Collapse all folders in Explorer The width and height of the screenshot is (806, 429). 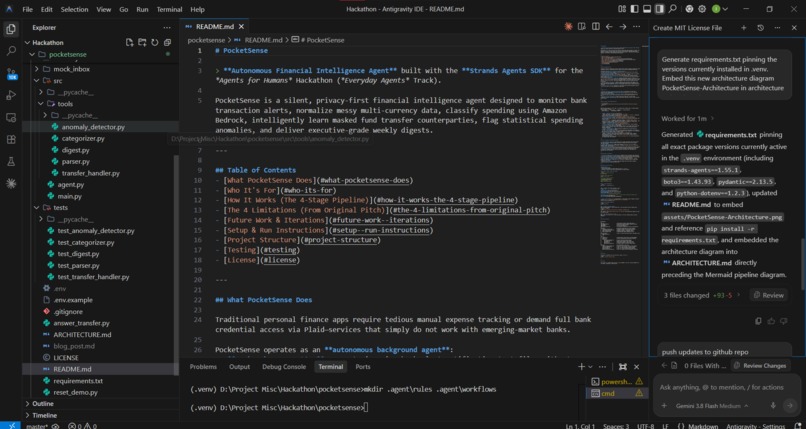(167, 43)
